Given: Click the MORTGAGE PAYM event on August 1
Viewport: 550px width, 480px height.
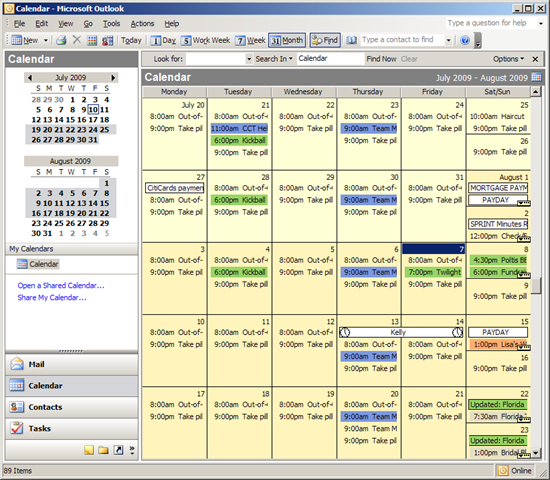Looking at the screenshot, I should tap(498, 188).
